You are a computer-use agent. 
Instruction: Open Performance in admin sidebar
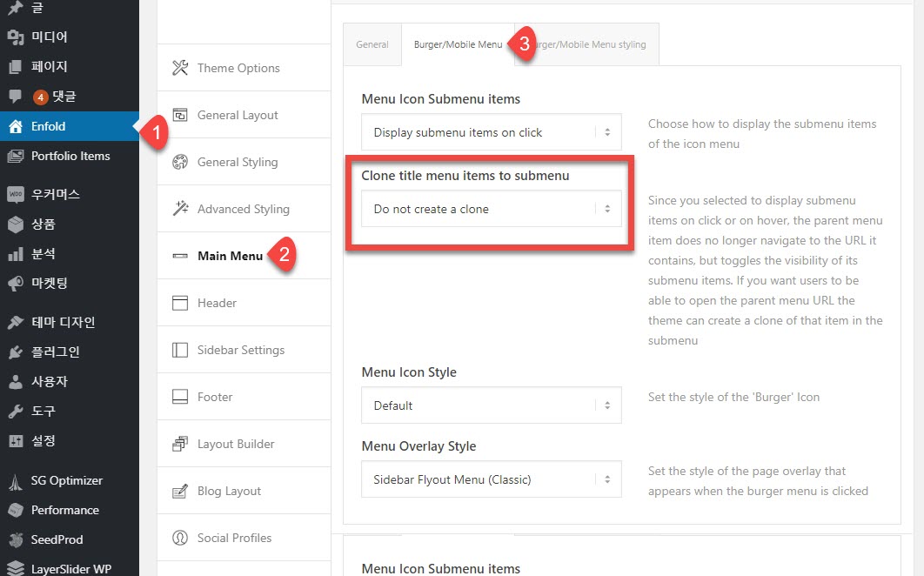coord(70,510)
